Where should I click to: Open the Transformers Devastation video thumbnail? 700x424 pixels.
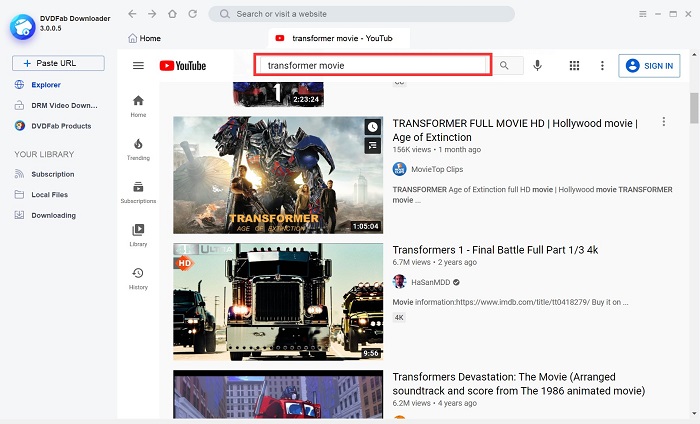[278, 395]
